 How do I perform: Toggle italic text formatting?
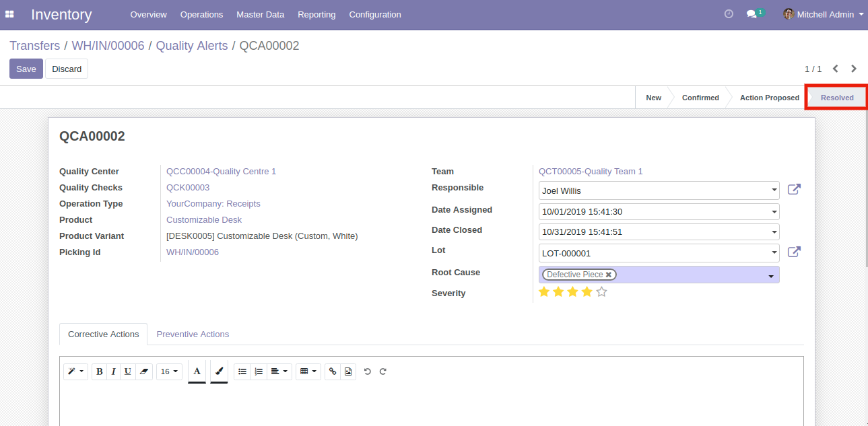tap(113, 371)
